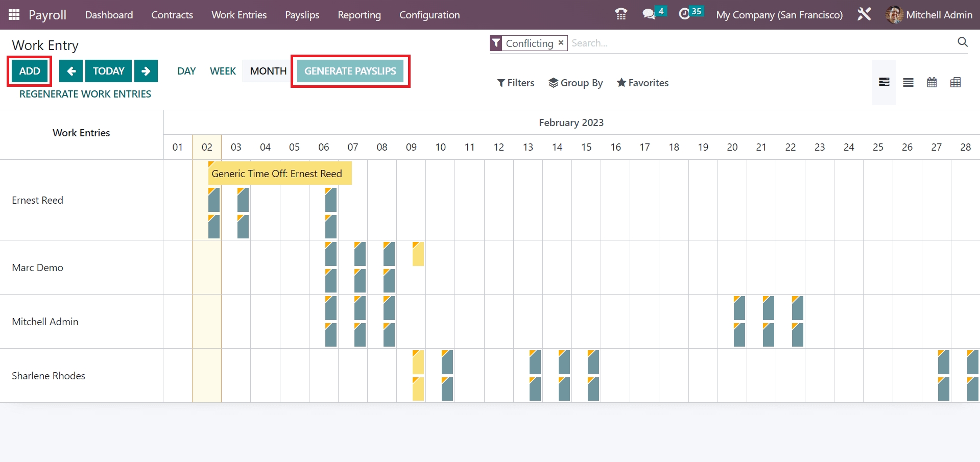Switch to list view icon
The image size is (980, 462).
[908, 82]
